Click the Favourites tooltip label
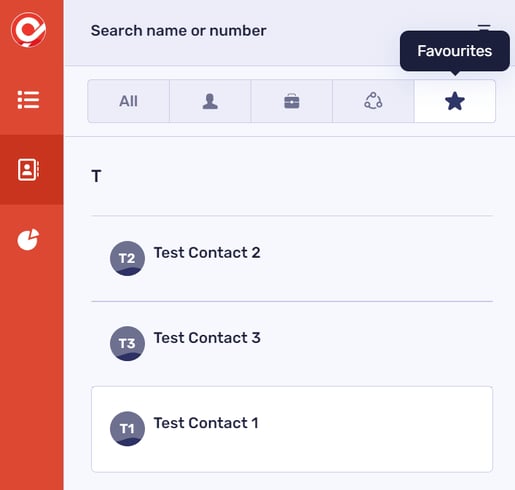Screen dimensions: 515x490 click(x=455, y=51)
